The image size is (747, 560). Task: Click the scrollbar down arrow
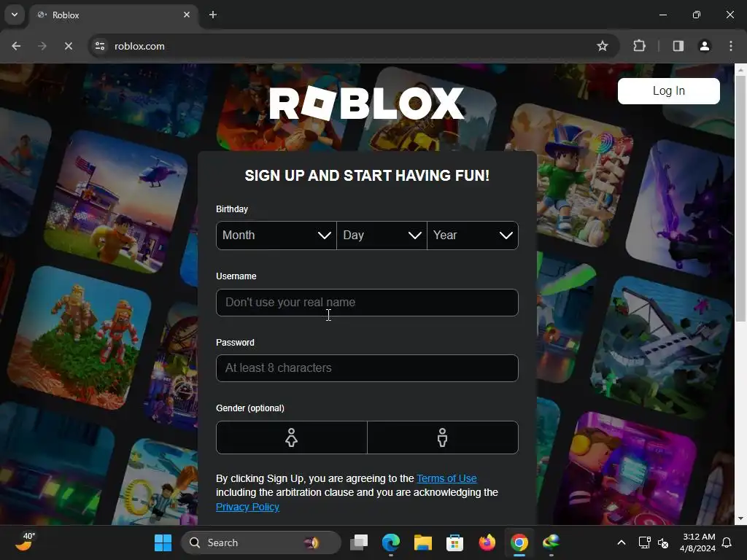click(740, 518)
